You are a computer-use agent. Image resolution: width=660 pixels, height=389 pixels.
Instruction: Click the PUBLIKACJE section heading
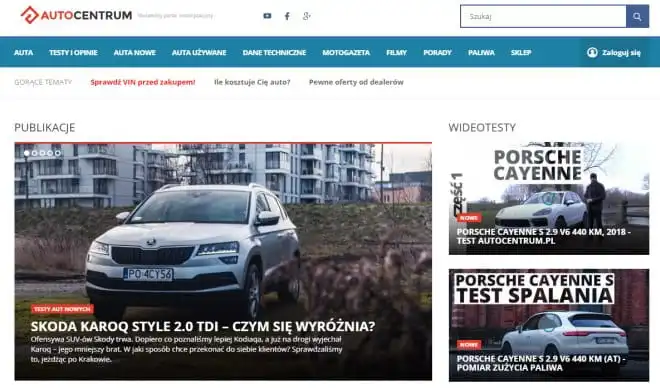pos(45,128)
